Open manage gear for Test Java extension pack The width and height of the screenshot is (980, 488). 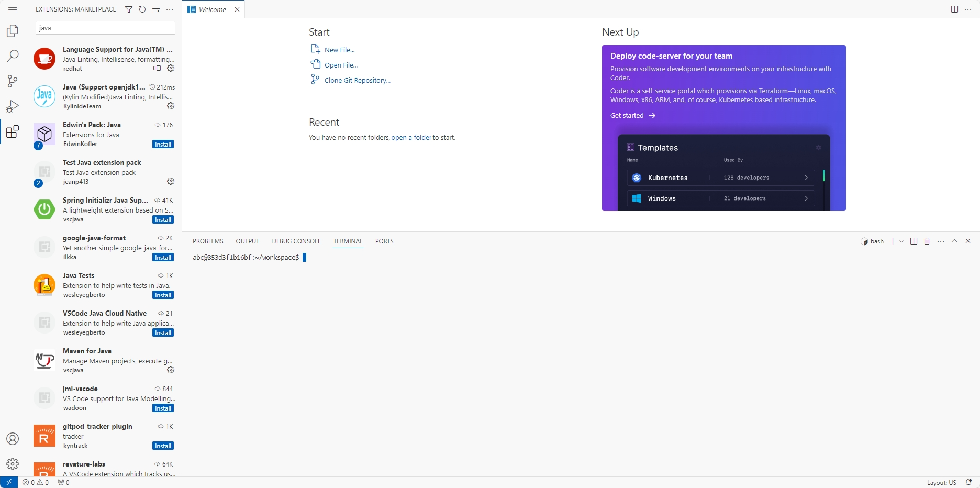(x=171, y=181)
